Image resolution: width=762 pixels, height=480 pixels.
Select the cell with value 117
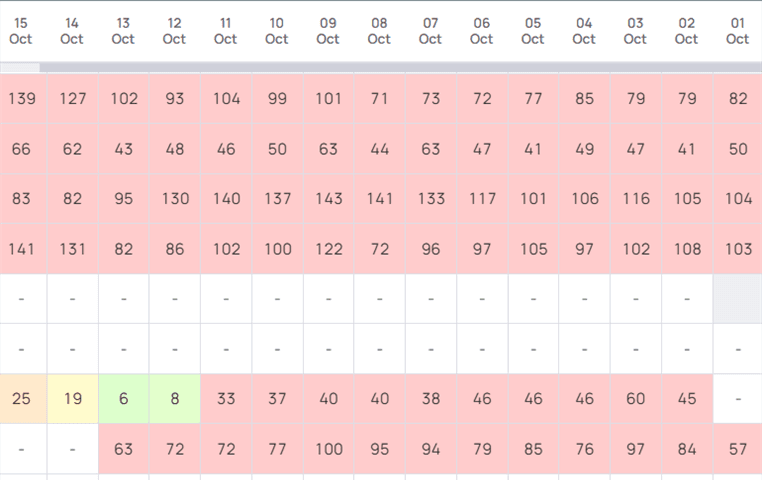point(482,199)
